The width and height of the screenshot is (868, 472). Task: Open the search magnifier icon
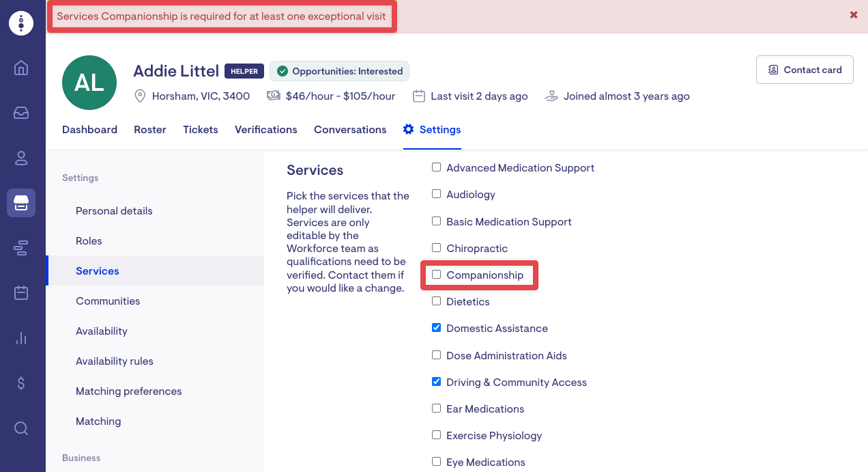(x=21, y=428)
